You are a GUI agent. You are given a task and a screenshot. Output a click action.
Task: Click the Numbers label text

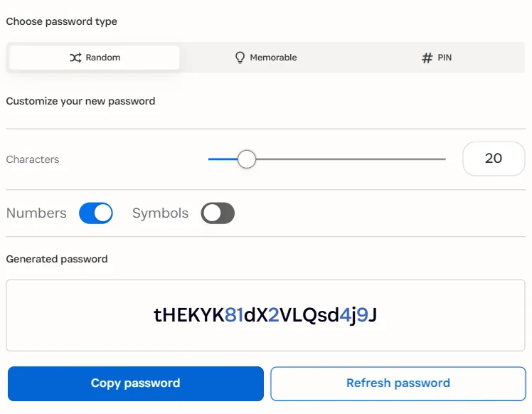(36, 213)
